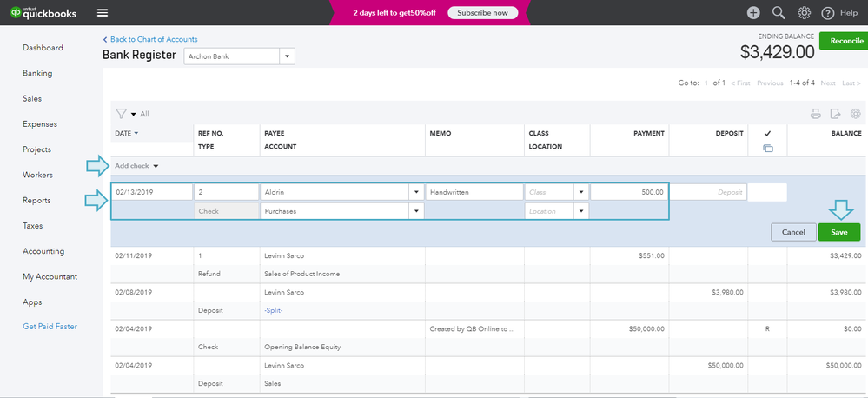Click the PAYEE column header

275,134
